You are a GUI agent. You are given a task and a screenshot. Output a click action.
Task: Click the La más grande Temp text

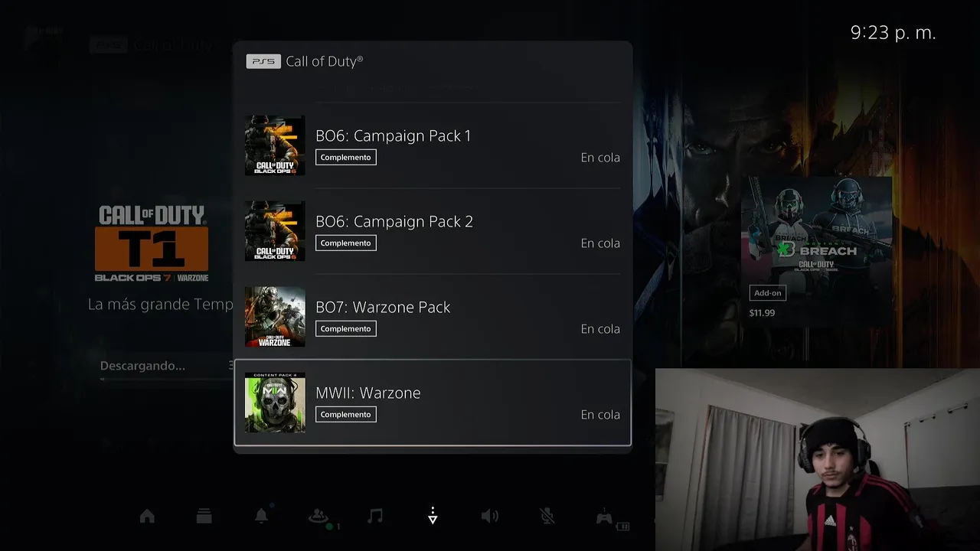(x=161, y=305)
